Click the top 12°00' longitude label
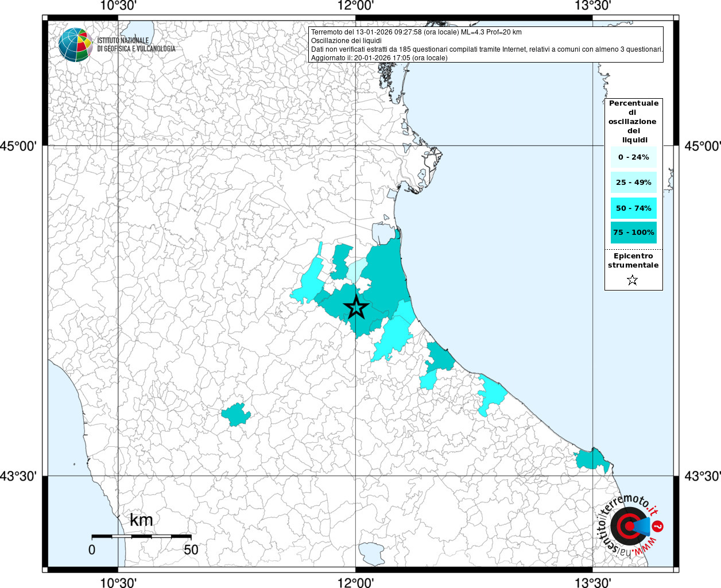Viewport: 721px width, 588px height. (355, 6)
